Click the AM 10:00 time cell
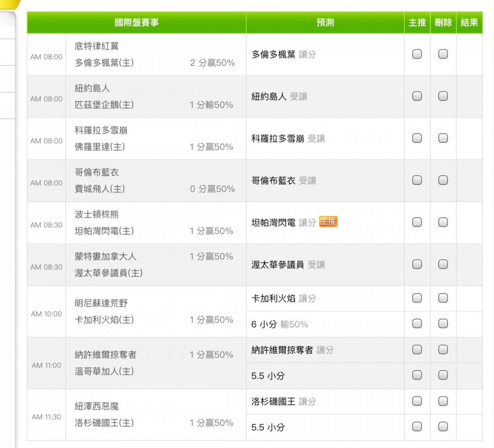The image size is (494, 448). point(46,314)
